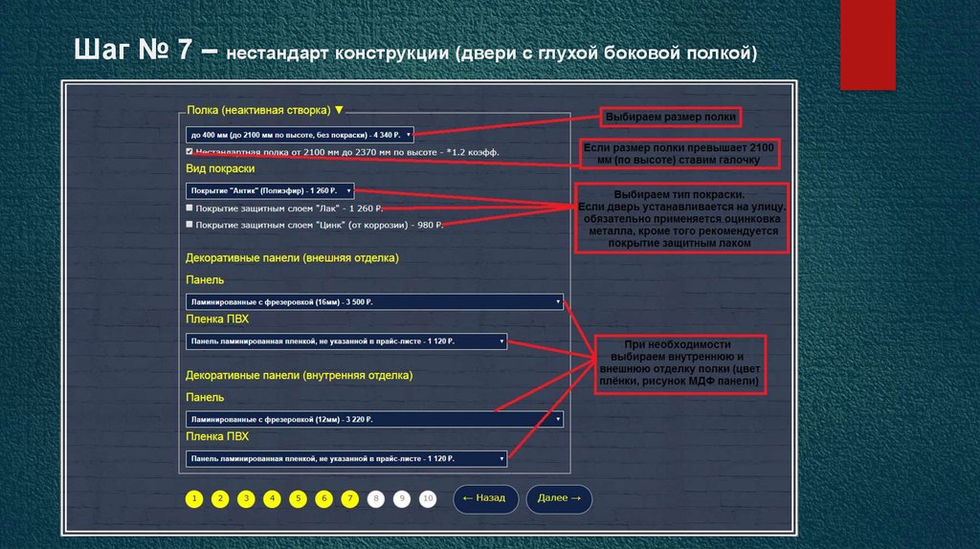Click the "Пленка ПВХ" label under exterior finish
The image size is (980, 549).
pos(217,319)
